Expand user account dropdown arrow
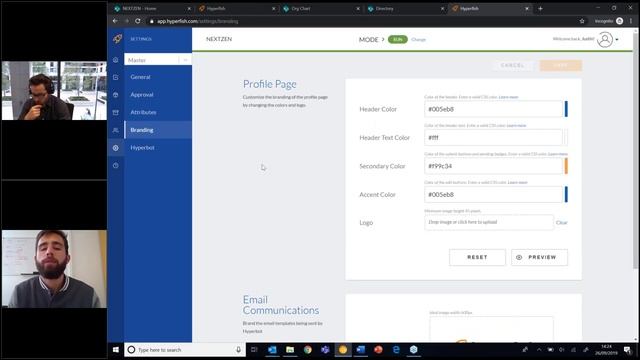This screenshot has height=360, width=640. click(617, 40)
